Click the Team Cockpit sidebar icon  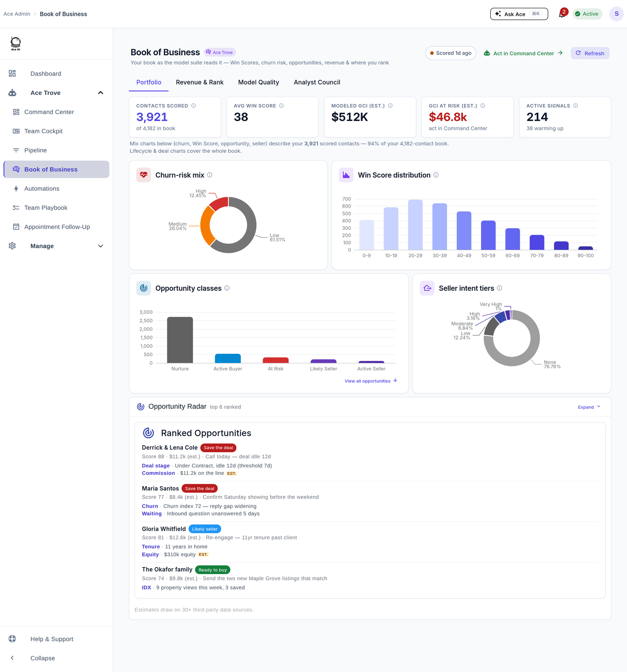(x=16, y=131)
